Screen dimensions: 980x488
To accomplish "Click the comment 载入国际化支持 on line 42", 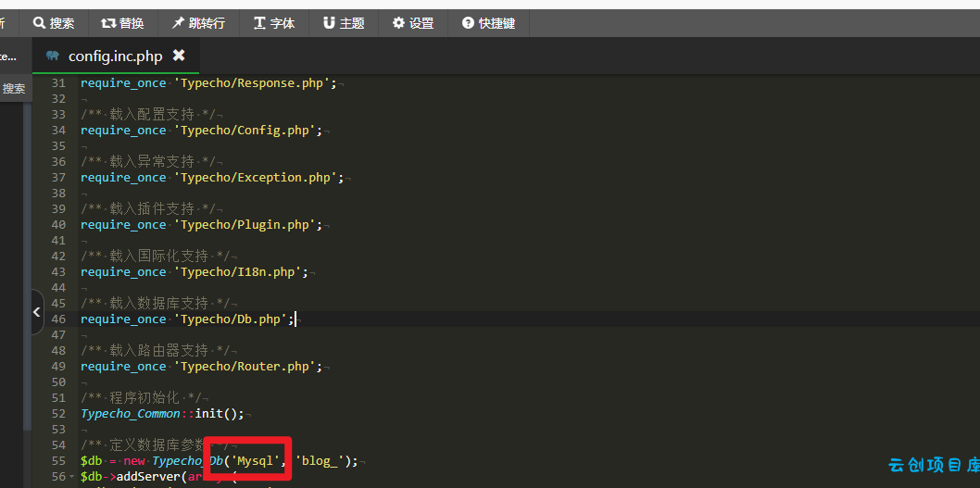I will (x=158, y=256).
